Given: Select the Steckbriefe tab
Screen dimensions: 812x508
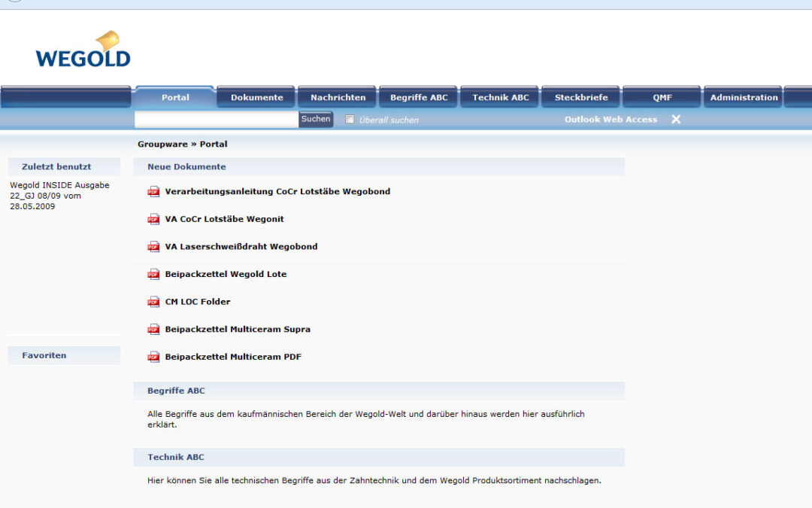Looking at the screenshot, I should click(581, 97).
